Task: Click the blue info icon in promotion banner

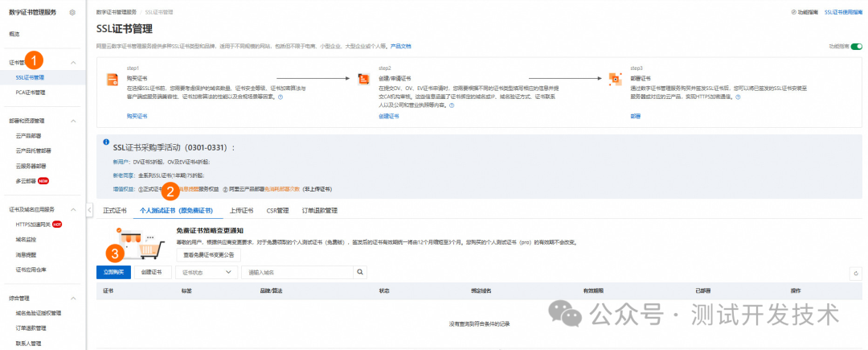Action: click(x=106, y=142)
